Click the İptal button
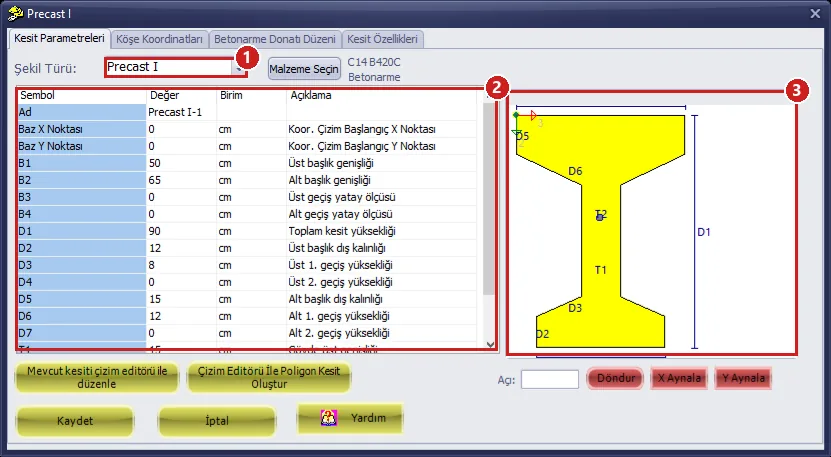This screenshot has width=831, height=457. tap(217, 421)
